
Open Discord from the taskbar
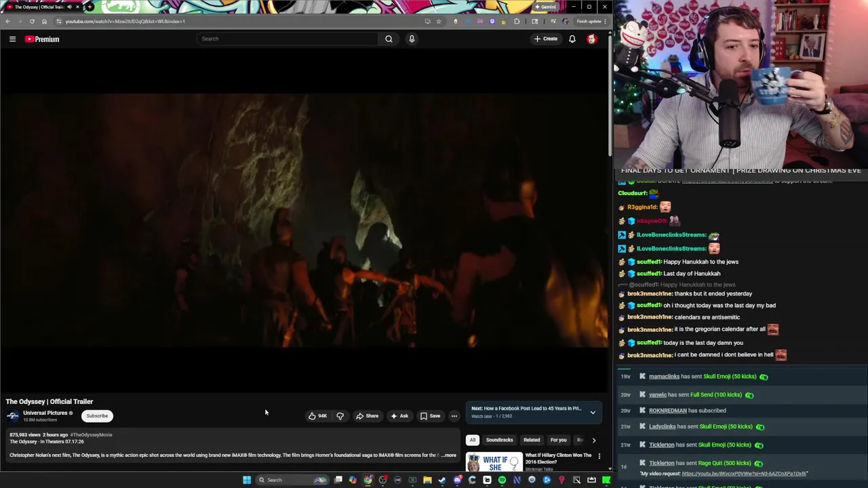click(457, 480)
